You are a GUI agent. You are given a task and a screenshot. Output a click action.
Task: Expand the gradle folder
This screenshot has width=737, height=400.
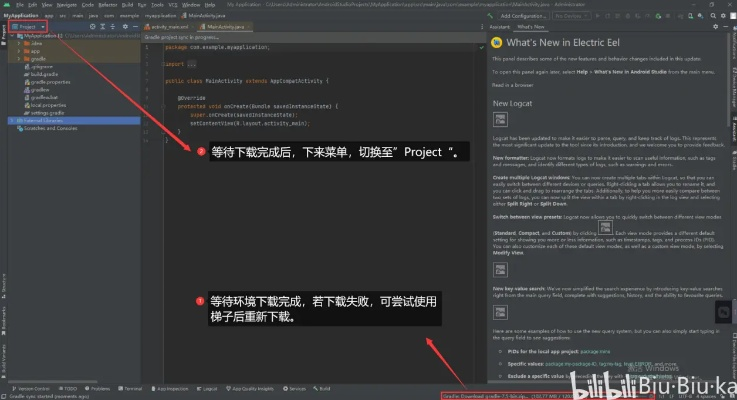pyautogui.click(x=19, y=59)
